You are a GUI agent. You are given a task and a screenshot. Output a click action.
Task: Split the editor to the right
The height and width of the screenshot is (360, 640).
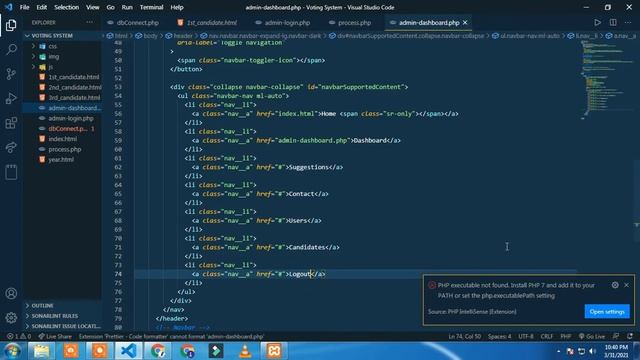pos(613,22)
